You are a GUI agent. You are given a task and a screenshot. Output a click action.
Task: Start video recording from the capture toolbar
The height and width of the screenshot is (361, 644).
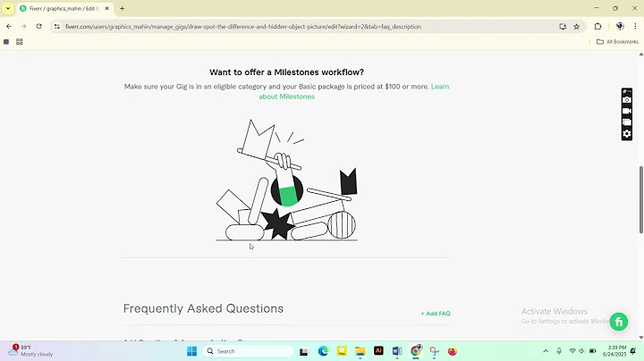pyautogui.click(x=627, y=111)
